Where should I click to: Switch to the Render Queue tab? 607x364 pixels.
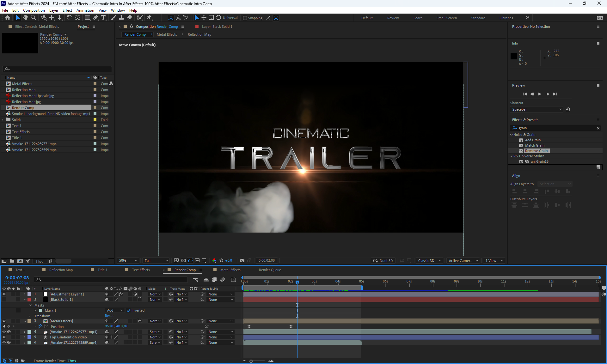point(270,270)
